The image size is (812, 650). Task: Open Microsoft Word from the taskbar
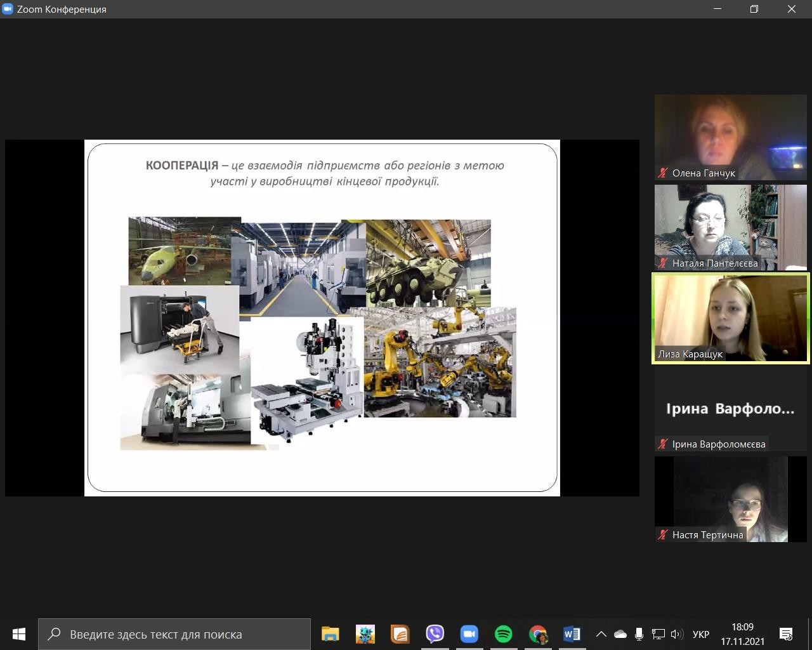pos(572,633)
